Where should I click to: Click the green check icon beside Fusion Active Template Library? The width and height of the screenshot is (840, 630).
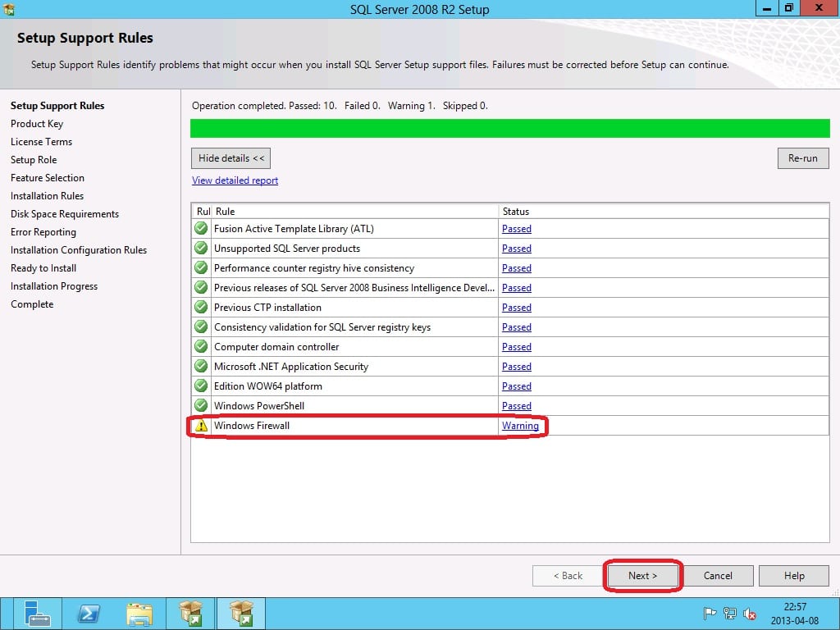pyautogui.click(x=201, y=228)
